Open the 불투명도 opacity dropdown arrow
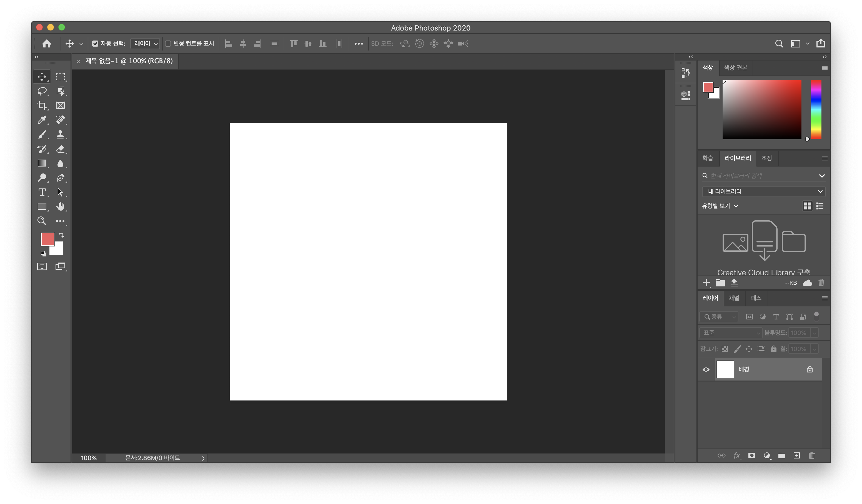 (x=814, y=333)
